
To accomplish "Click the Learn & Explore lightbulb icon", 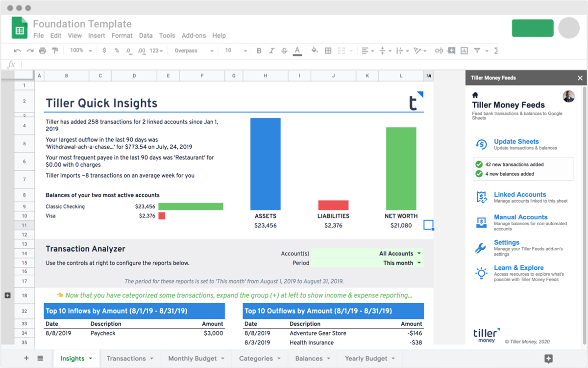I will pyautogui.click(x=481, y=273).
